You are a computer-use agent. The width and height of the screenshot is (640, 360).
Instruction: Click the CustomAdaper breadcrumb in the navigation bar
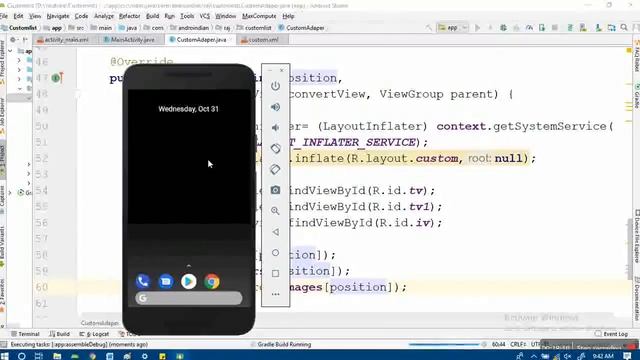302,28
